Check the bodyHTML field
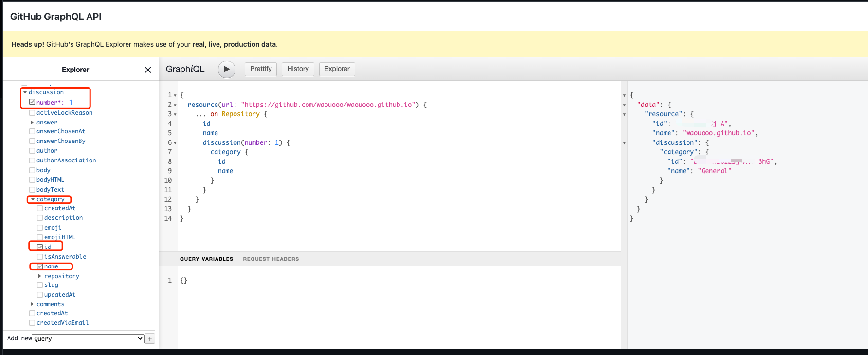868x355 pixels. coord(32,180)
